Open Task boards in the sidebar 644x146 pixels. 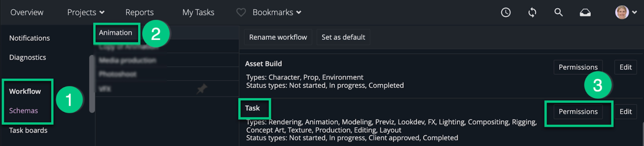[x=28, y=130]
